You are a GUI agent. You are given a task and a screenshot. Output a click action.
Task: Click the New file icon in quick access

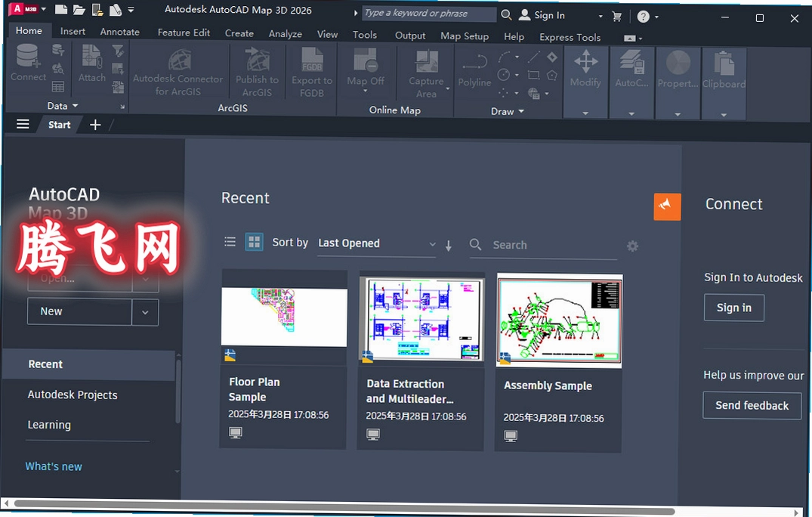click(61, 9)
